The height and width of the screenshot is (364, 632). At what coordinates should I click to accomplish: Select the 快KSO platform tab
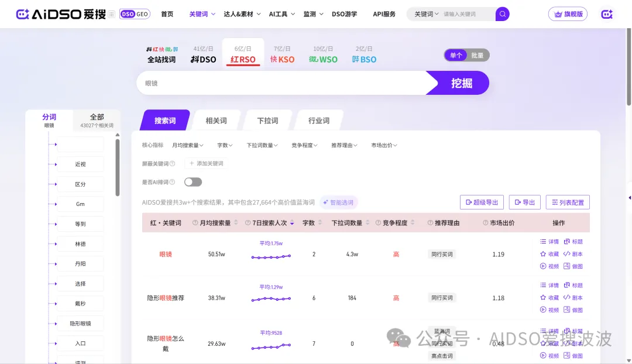(x=282, y=55)
